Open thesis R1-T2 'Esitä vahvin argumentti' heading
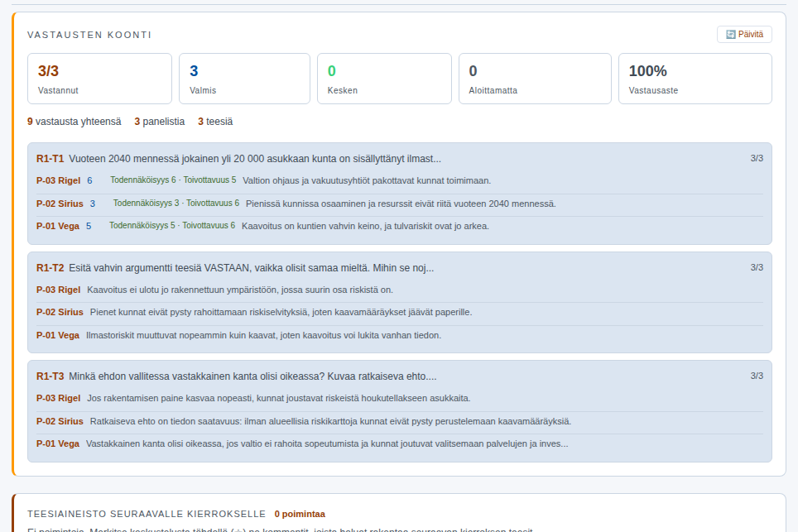 [x=235, y=267]
